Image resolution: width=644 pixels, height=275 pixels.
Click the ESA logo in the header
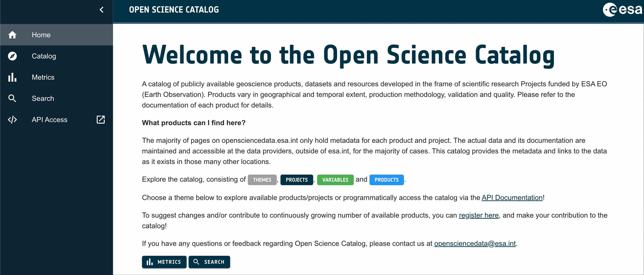pos(622,10)
